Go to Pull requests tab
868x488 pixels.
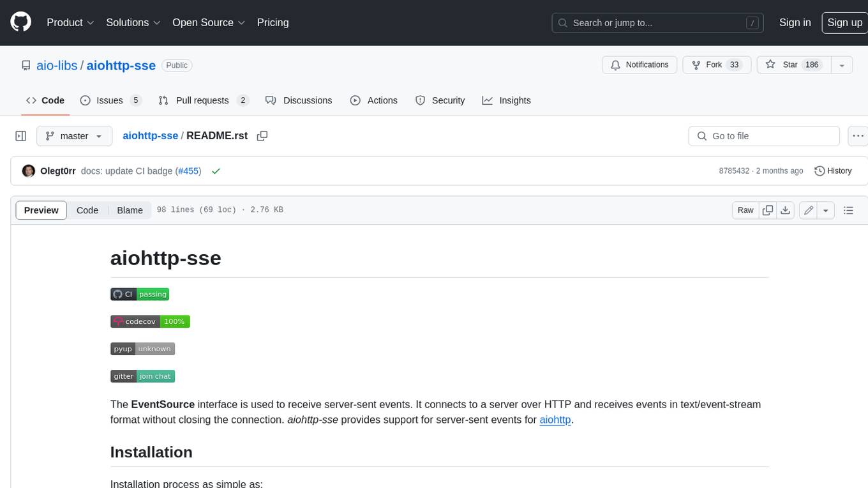coord(203,100)
